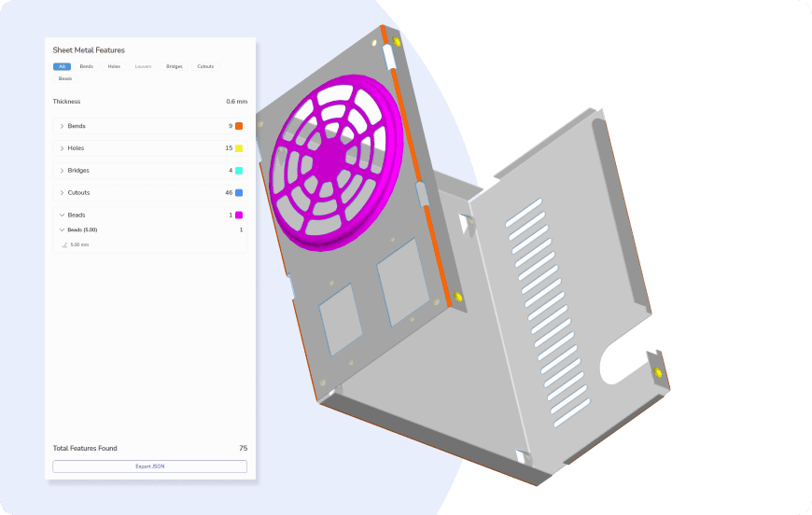This screenshot has width=812, height=515.
Task: Select the All filter chip
Action: pyautogui.click(x=62, y=66)
